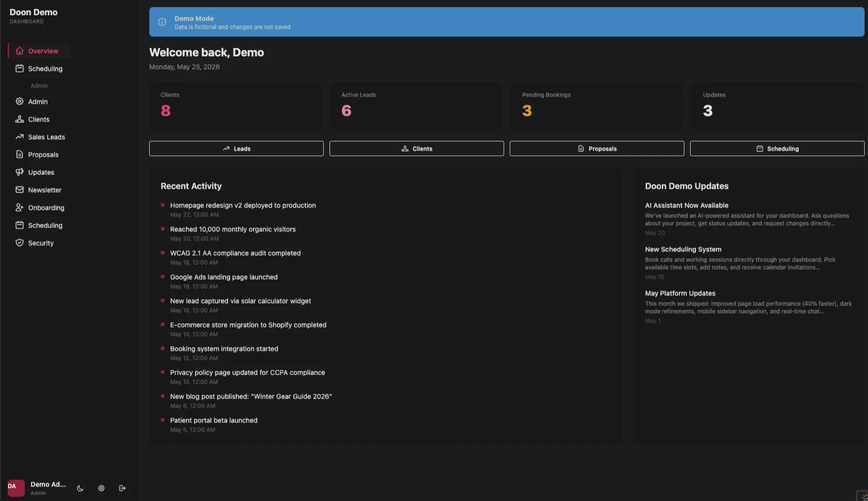Click 'Patient portal beta launched'
Image resolution: width=868 pixels, height=501 pixels.
click(214, 420)
